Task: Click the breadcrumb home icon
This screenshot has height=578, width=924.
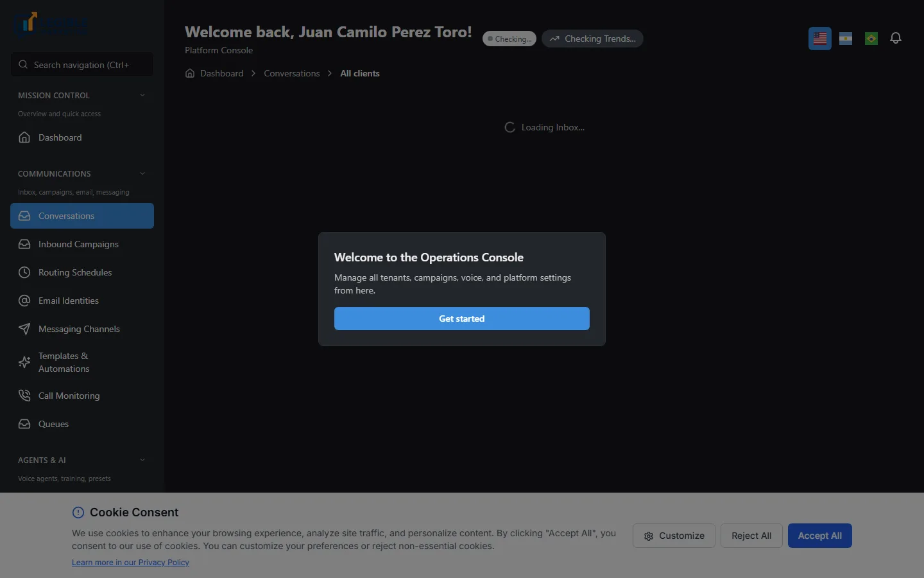Action: 190,73
